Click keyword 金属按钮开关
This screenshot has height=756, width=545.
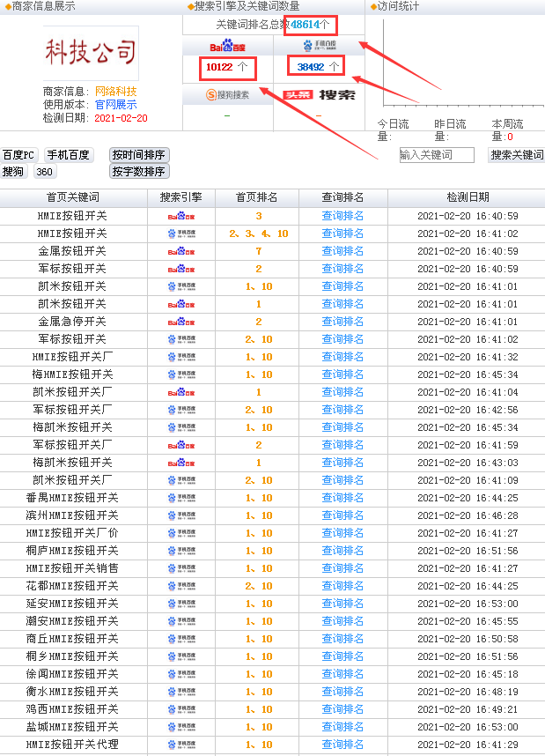tap(72, 251)
